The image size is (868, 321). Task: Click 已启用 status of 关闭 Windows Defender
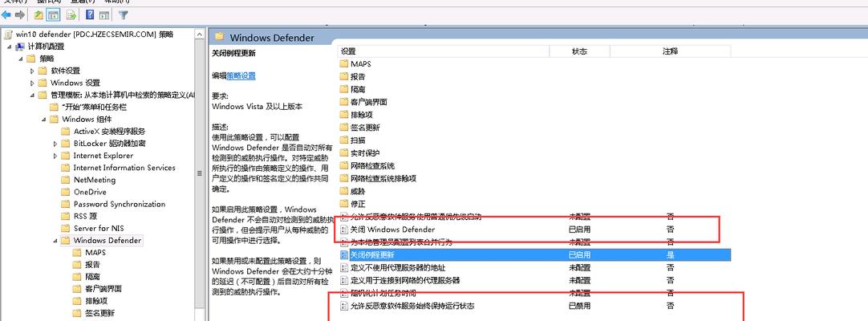point(579,230)
